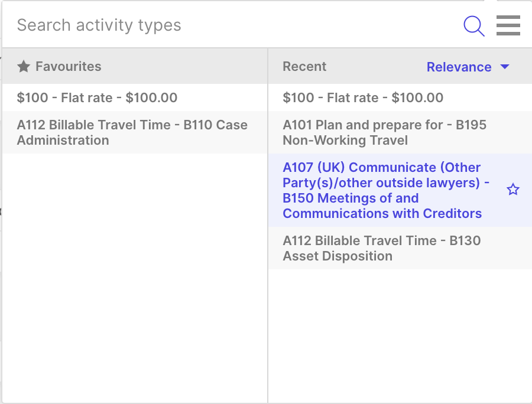
Task: Click B195 Non-Working Travel text line
Action: tap(345, 141)
